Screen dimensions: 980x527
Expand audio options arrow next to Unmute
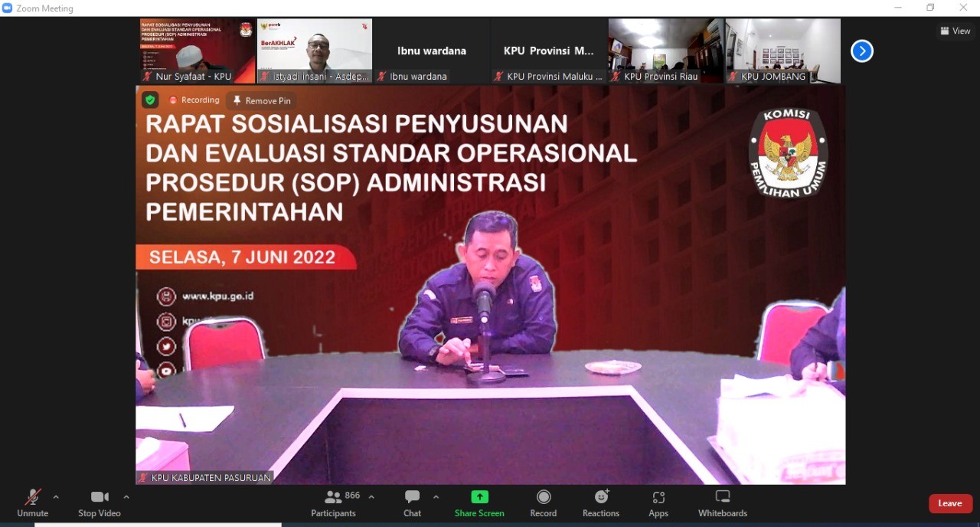pos(56,497)
